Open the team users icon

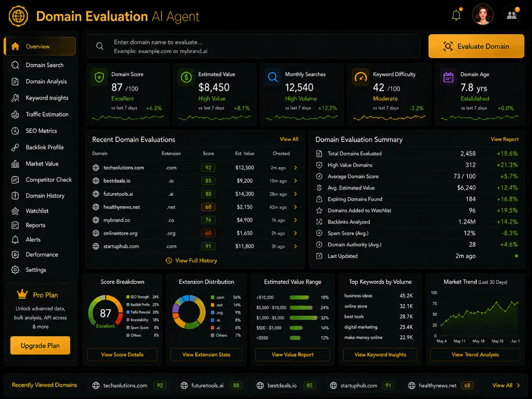click(512, 15)
